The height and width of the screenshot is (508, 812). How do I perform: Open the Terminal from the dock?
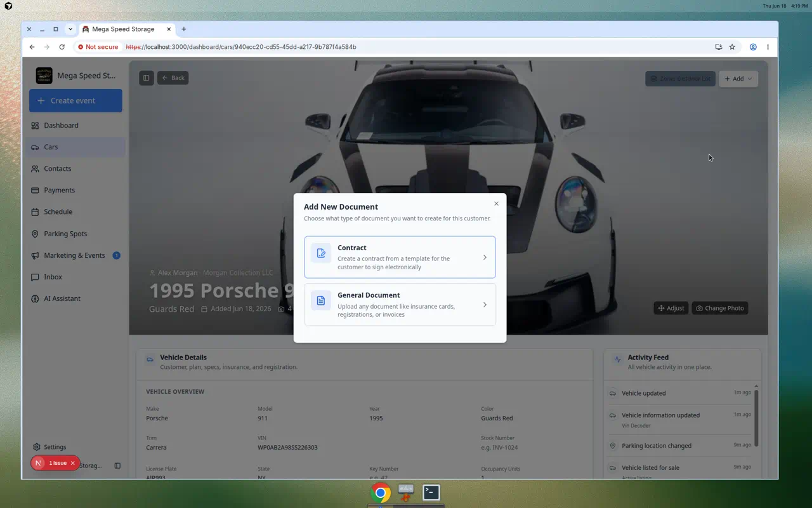point(431,492)
